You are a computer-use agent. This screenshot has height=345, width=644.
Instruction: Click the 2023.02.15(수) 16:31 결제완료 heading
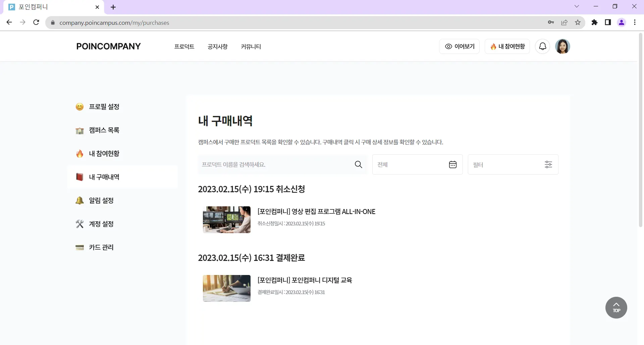tap(251, 258)
